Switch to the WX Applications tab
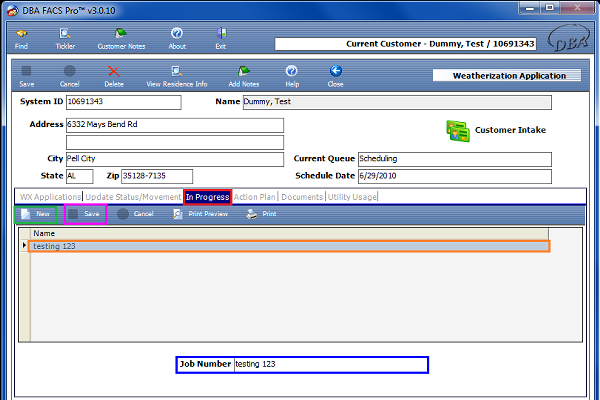The height and width of the screenshot is (400, 600). pyautogui.click(x=50, y=197)
